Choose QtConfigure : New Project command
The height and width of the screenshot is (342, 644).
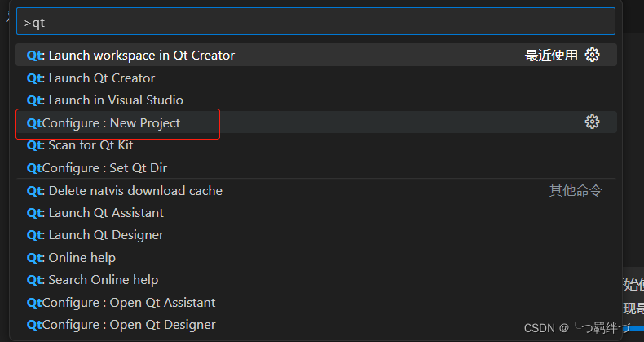point(315,122)
